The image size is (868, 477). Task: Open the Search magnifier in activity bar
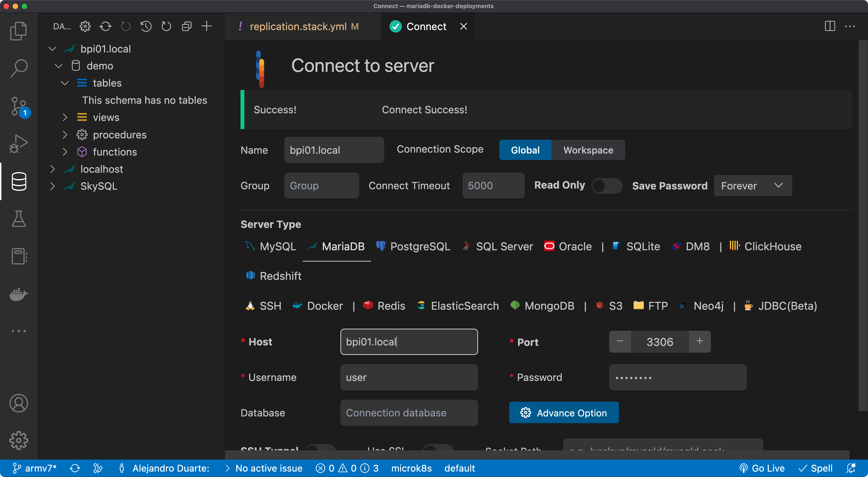(19, 68)
